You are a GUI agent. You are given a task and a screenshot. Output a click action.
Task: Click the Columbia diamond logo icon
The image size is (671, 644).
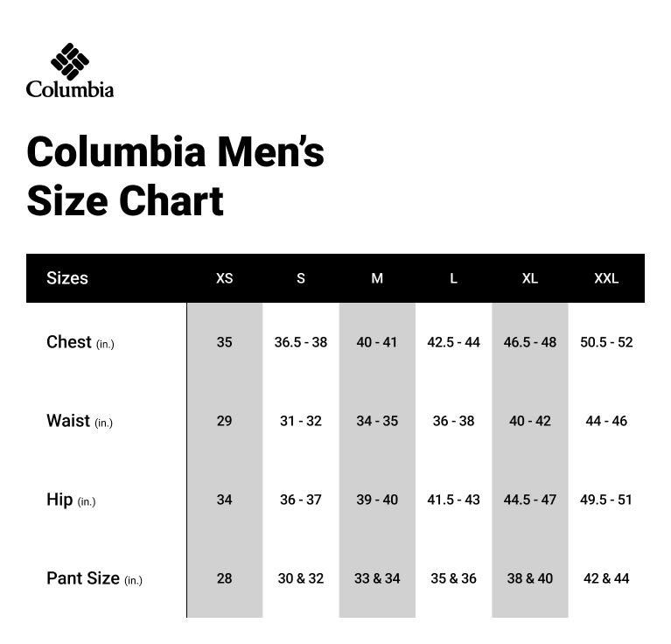(x=70, y=60)
